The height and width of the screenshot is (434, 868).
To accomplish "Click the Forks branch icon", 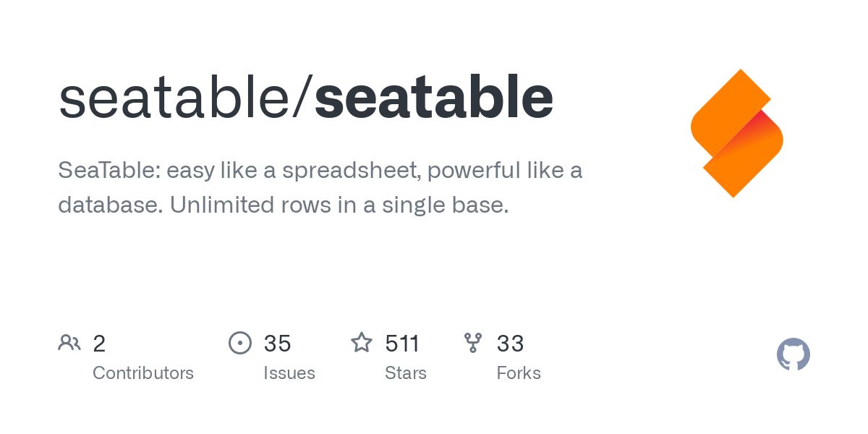I will (x=473, y=342).
